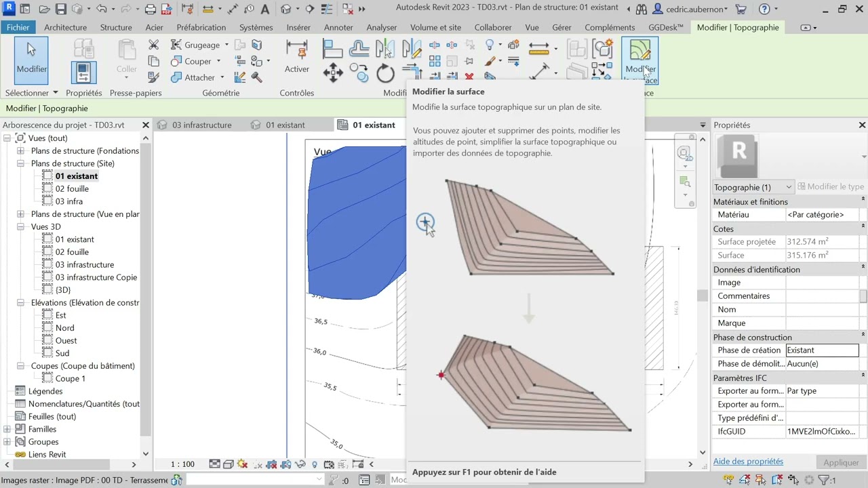Expand Plans de structure (Fondations) node
This screenshot has width=868, height=488.
20,150
